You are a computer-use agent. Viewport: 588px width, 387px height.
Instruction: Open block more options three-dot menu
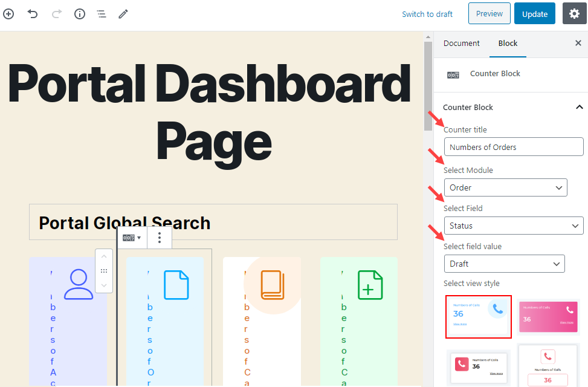160,238
